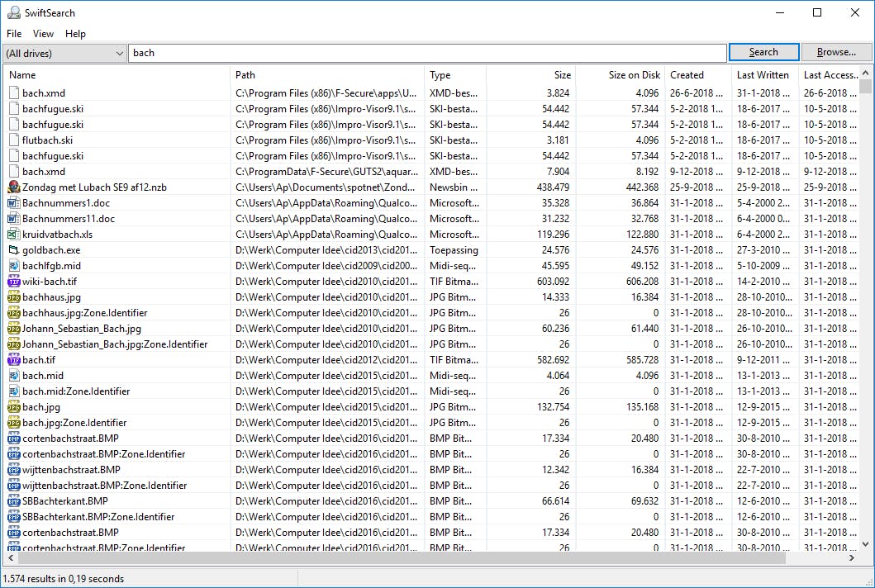This screenshot has width=875, height=588.
Task: Open the View menu
Action: click(x=43, y=34)
